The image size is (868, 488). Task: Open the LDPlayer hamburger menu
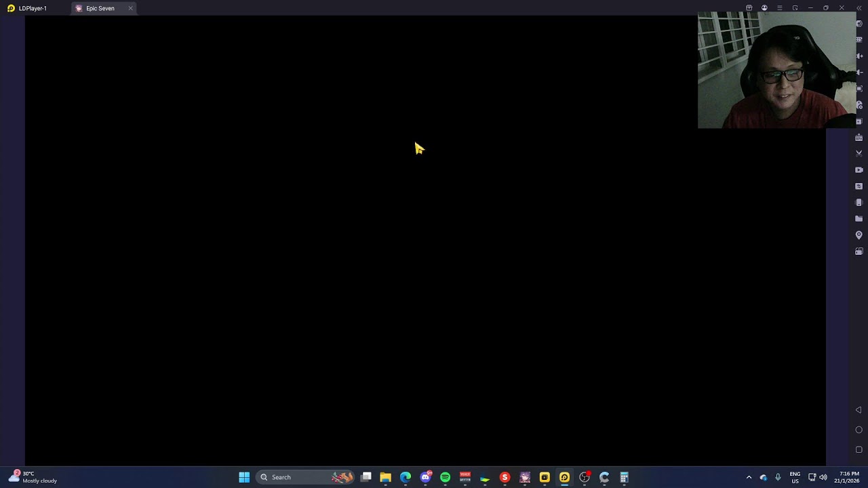pos(780,8)
